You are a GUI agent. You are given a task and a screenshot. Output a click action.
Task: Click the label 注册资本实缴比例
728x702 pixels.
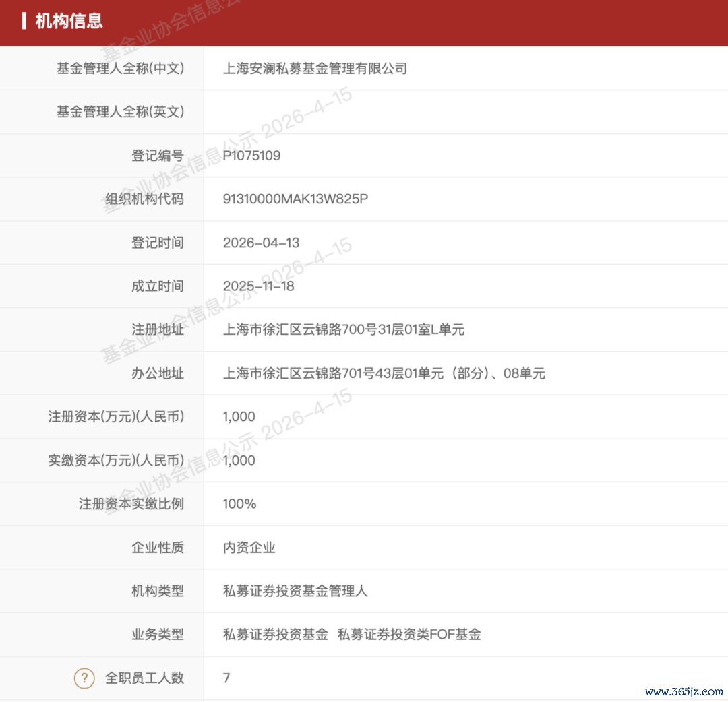tap(131, 504)
